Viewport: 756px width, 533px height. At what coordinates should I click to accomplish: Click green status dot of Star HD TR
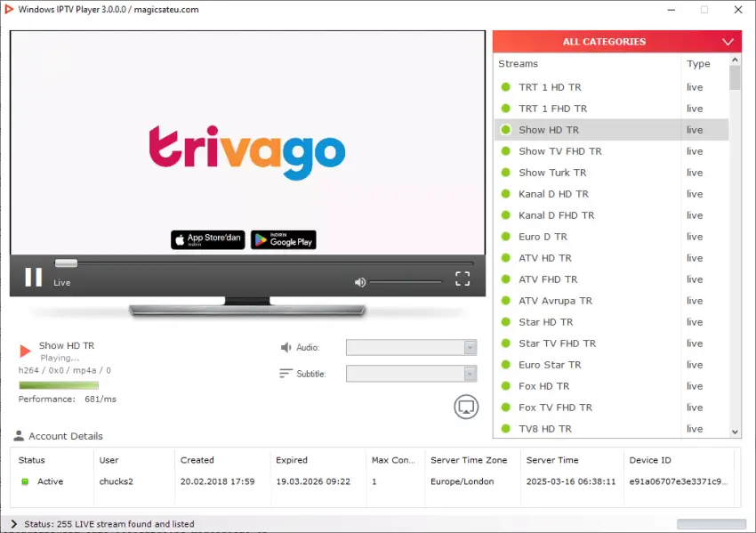point(506,322)
